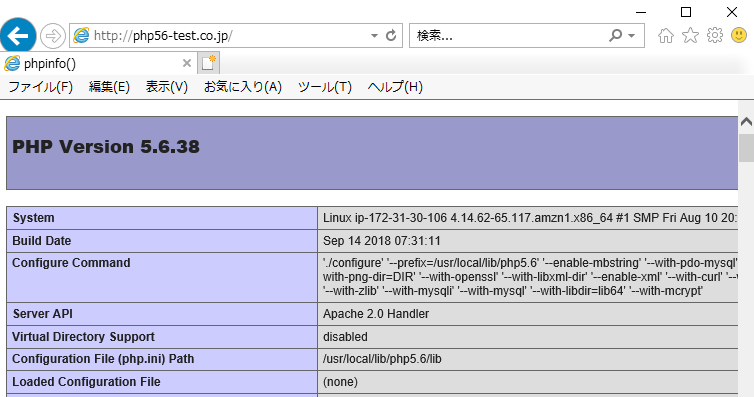
Task: Open the ツール(T) menu
Action: point(325,87)
